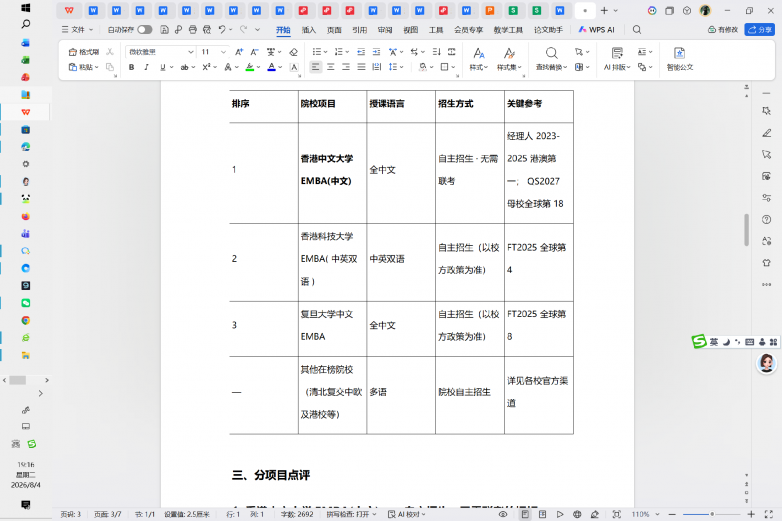Viewport: 782px width, 521px height.
Task: Apply justified alignment
Action: (x=362, y=67)
